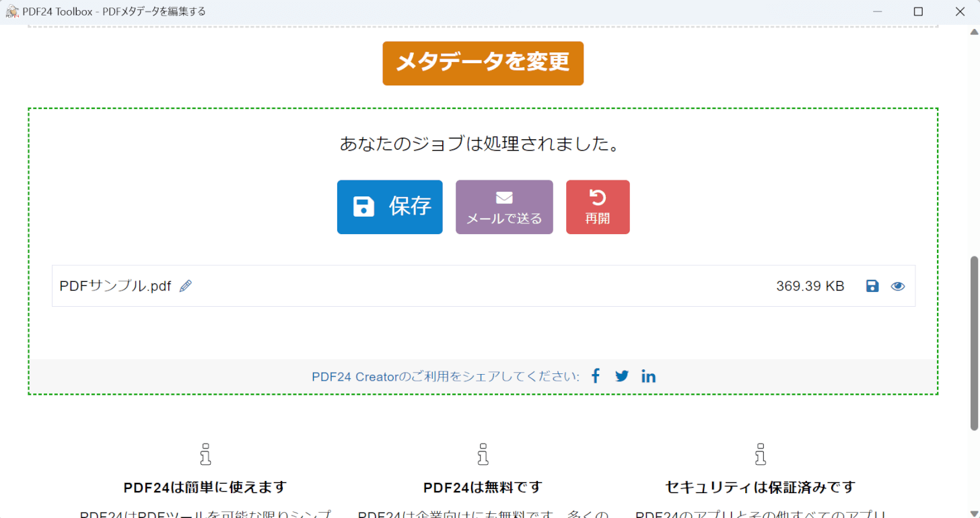Close the PDF24 Toolbox window
Image resolution: width=980 pixels, height=518 pixels.
coord(960,11)
